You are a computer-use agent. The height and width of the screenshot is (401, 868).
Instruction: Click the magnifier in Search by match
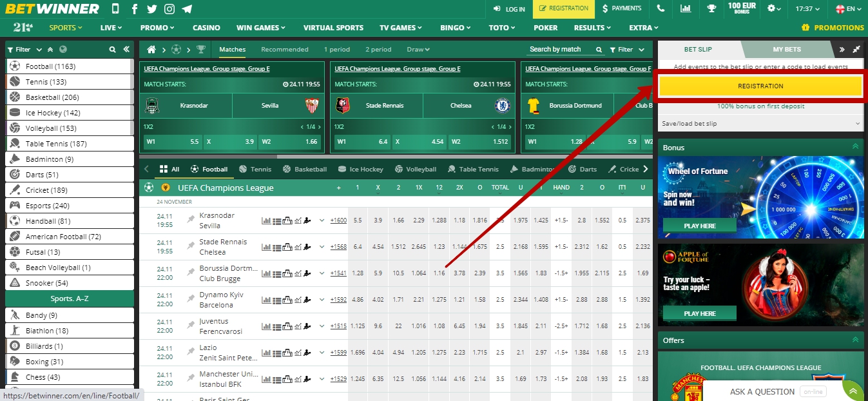coord(599,50)
